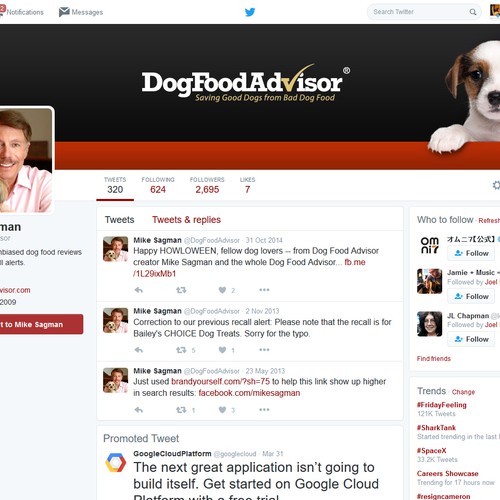500x500 pixels.
Task: Change the Trends location
Action: (x=463, y=392)
